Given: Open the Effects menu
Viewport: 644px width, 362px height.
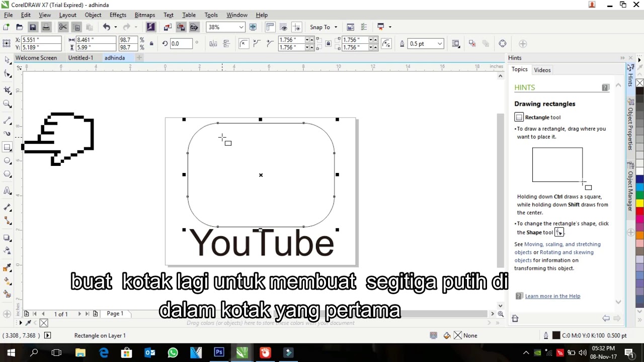Looking at the screenshot, I should 118,15.
